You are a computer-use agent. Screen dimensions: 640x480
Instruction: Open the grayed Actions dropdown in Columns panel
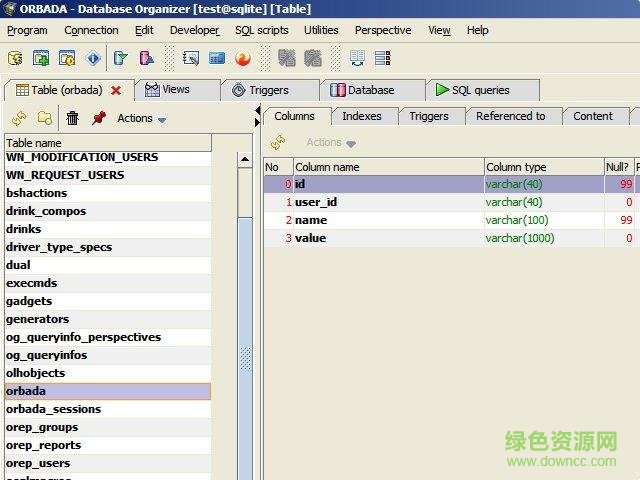coord(331,142)
